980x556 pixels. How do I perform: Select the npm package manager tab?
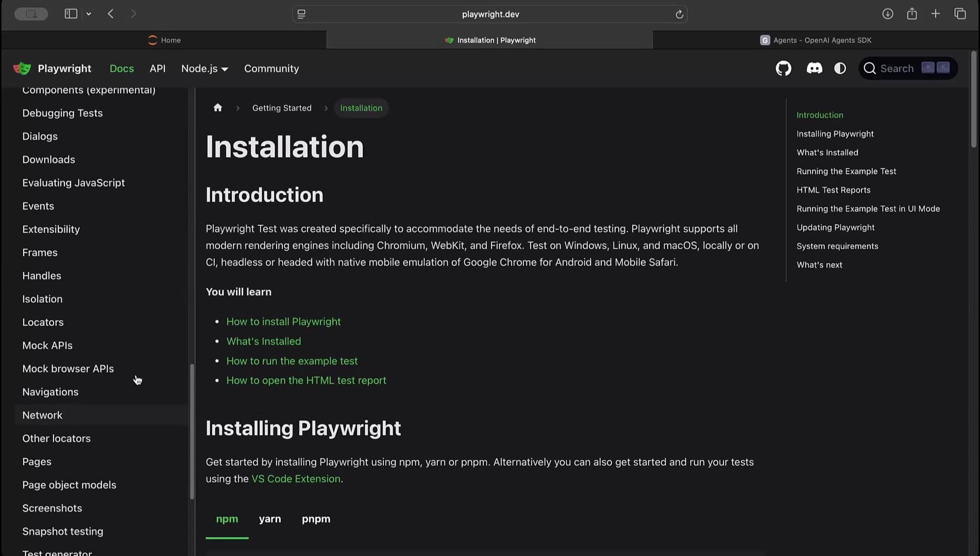[227, 519]
